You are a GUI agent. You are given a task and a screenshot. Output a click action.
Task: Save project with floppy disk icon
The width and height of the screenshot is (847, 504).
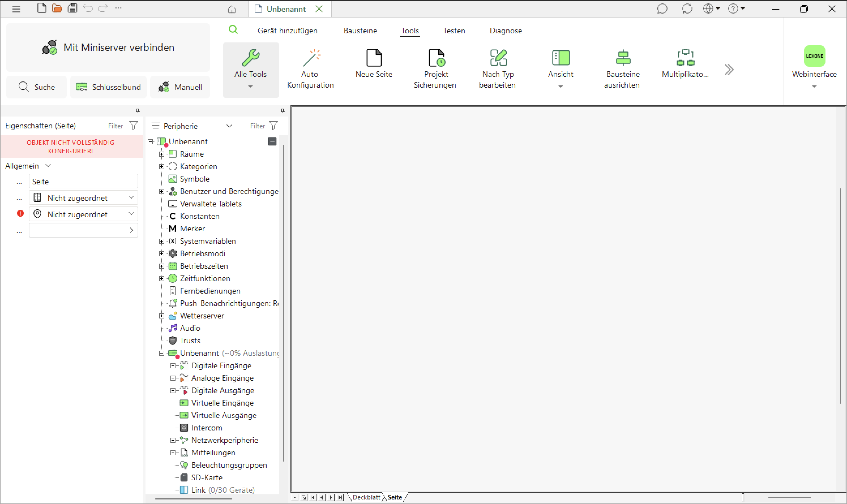[x=72, y=8]
